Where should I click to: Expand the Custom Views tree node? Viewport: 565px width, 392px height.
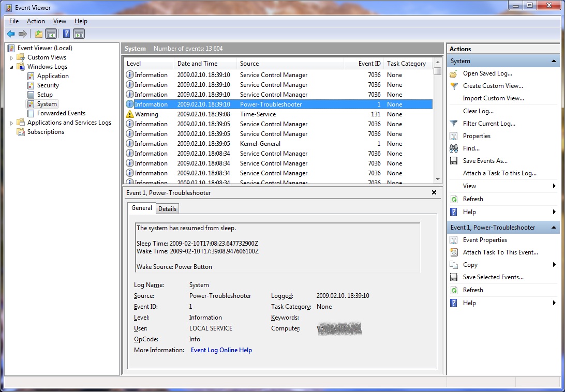(12, 57)
